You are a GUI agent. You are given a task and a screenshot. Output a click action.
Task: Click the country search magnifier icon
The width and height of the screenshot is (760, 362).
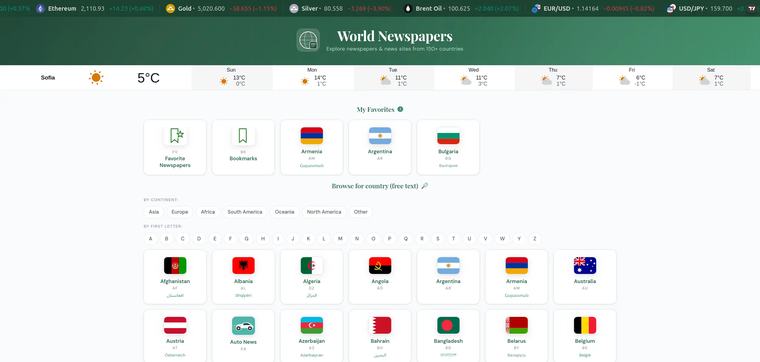point(425,186)
